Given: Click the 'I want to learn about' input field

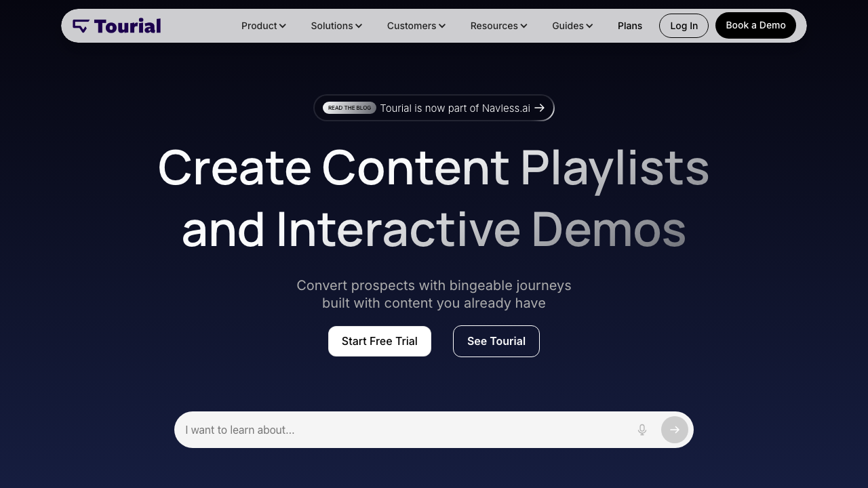Looking at the screenshot, I should pyautogui.click(x=407, y=430).
